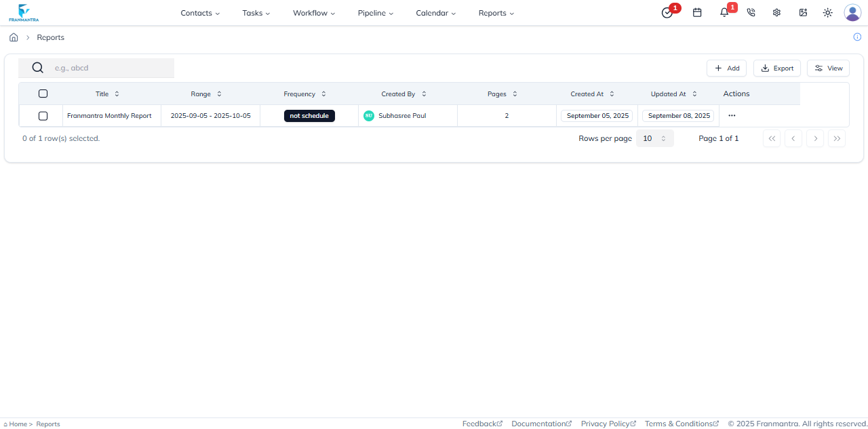This screenshot has width=868, height=429.
Task: Click 'Page 1 of 1' text
Action: click(719, 138)
